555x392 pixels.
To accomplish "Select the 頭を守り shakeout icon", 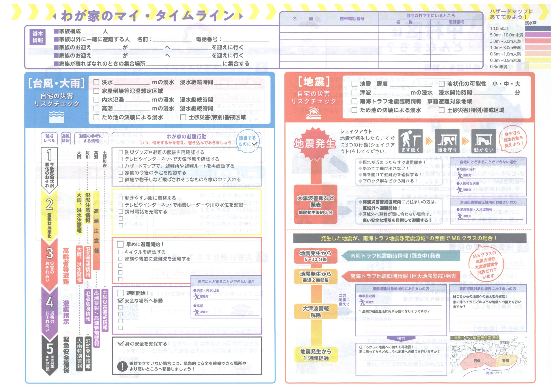I will (x=447, y=141).
